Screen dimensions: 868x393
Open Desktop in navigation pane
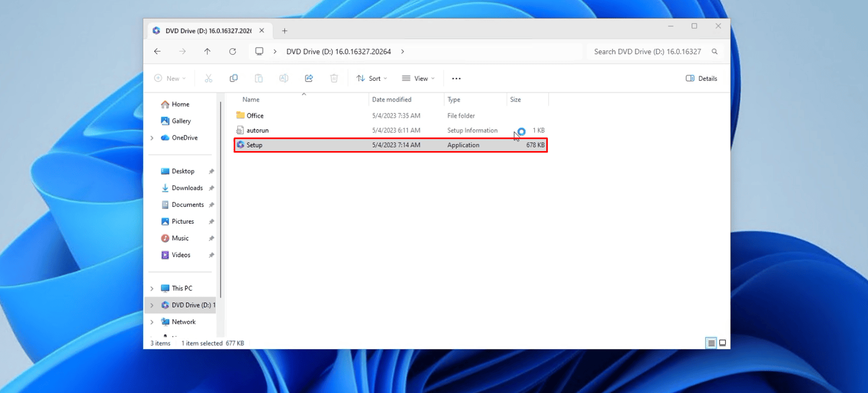click(x=177, y=172)
